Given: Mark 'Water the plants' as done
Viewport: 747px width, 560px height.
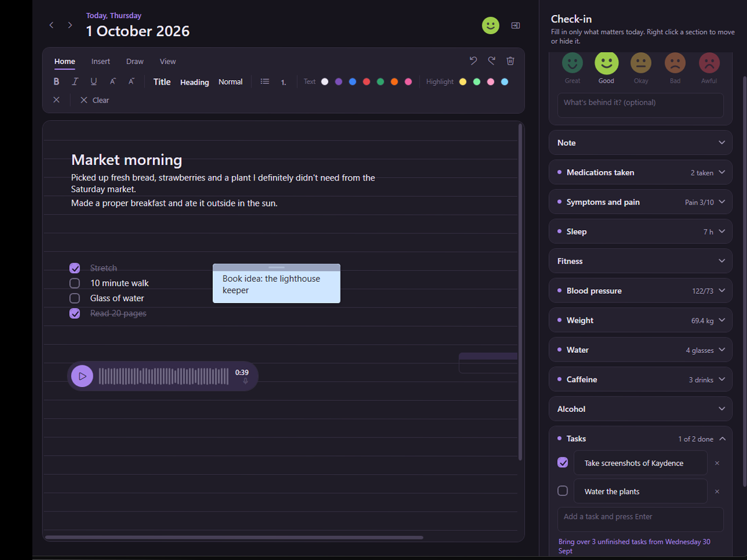Looking at the screenshot, I should (x=563, y=491).
